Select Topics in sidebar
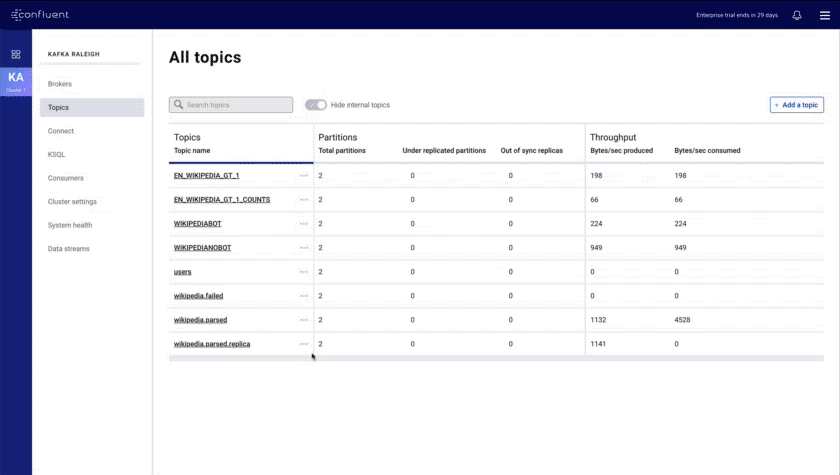840x475 pixels. 92,108
